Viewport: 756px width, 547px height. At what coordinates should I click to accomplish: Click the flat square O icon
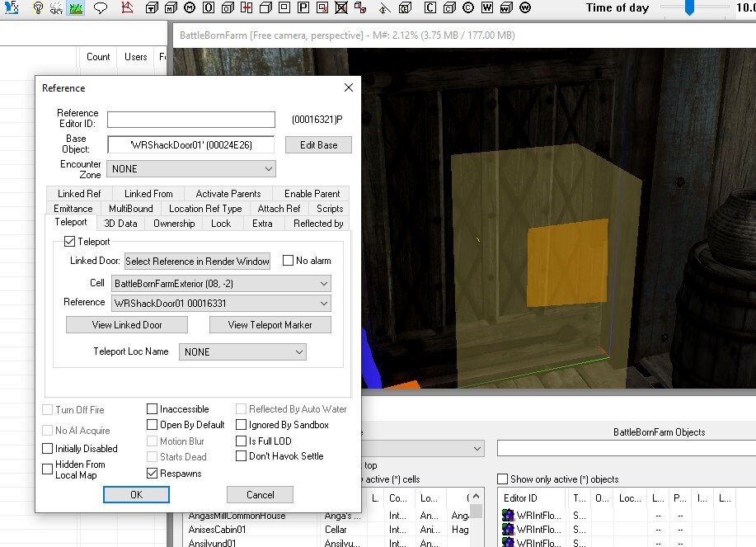click(x=209, y=7)
